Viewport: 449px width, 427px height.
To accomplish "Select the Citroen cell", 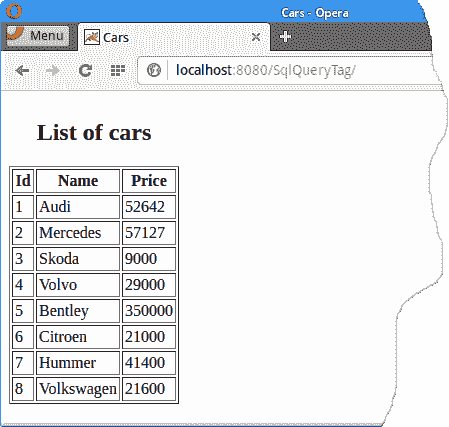I will 78,337.
